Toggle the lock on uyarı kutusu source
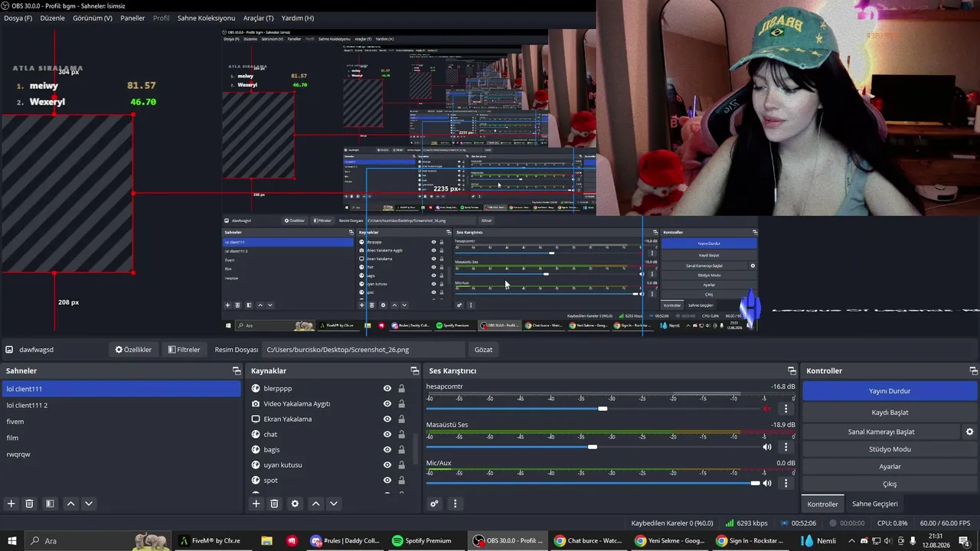 pyautogui.click(x=401, y=465)
